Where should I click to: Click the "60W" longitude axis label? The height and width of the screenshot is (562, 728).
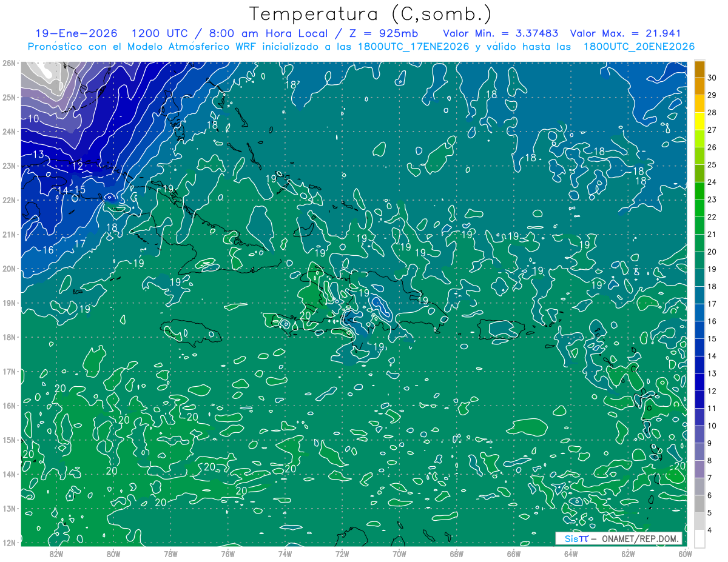[685, 554]
